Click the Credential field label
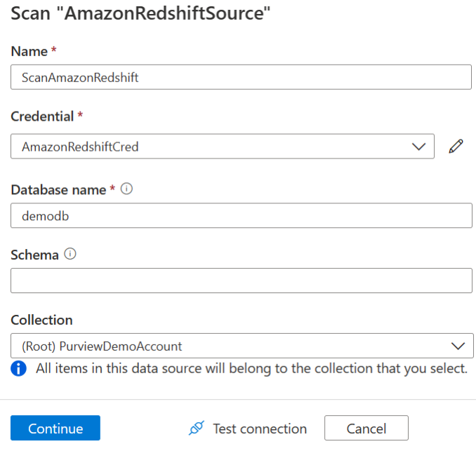This screenshot has width=476, height=458. [x=42, y=116]
